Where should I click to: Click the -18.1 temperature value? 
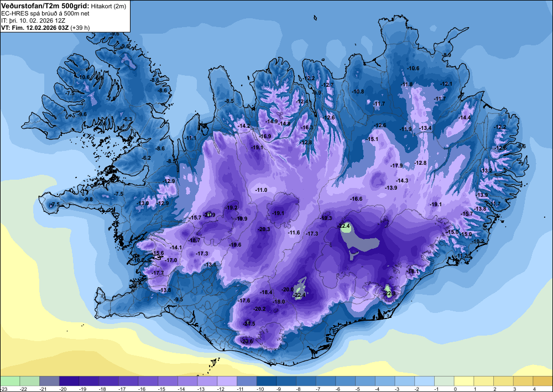pos(413,271)
